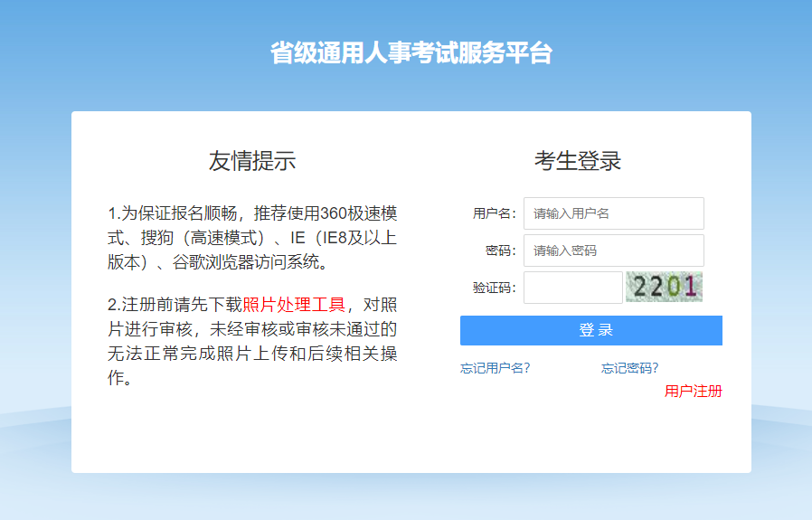Open the 照片处理工具 download link
The width and height of the screenshot is (812, 520).
point(294,305)
